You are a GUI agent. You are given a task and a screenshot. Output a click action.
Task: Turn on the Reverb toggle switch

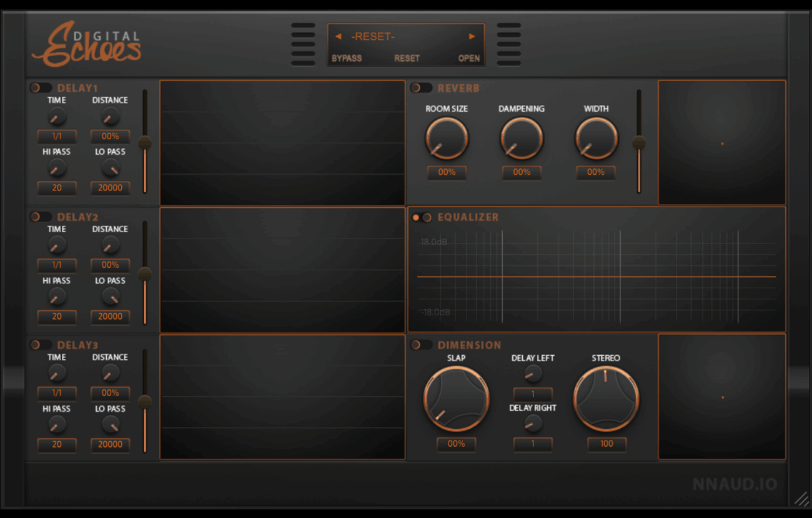(421, 88)
